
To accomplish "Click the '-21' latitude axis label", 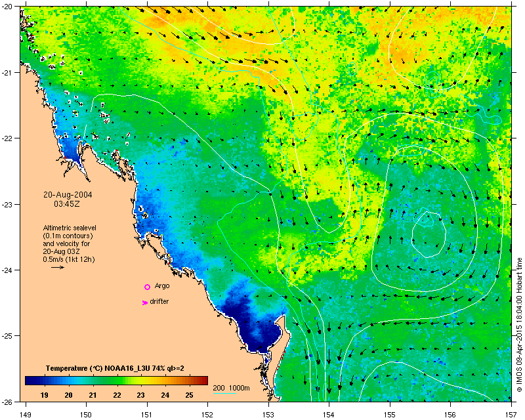I will (x=8, y=73).
